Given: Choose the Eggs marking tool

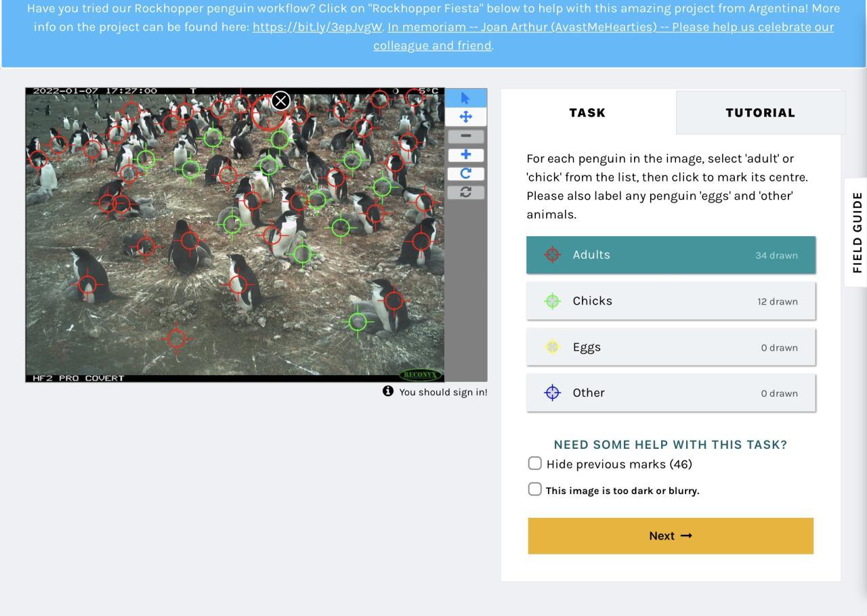Looking at the screenshot, I should [x=671, y=347].
